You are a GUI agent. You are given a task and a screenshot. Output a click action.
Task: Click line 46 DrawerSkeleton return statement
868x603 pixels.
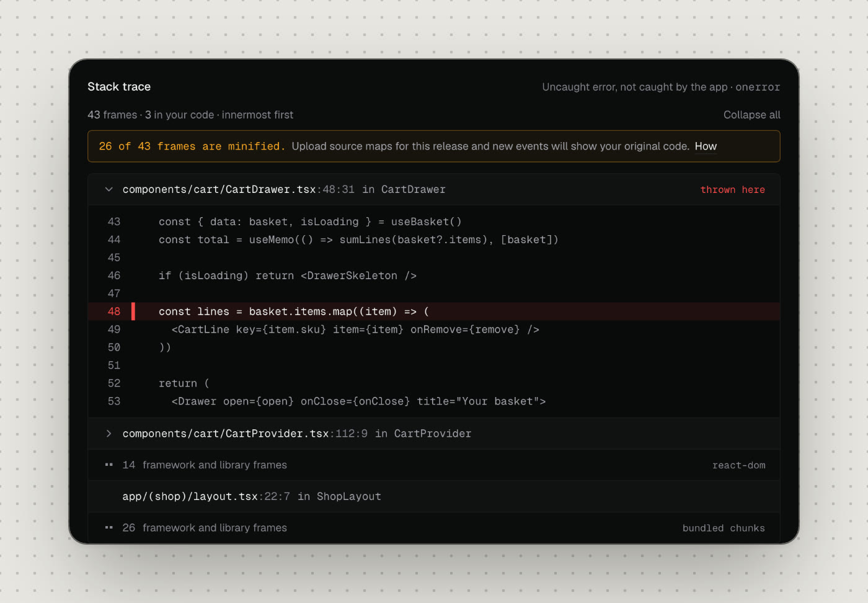[x=288, y=275]
